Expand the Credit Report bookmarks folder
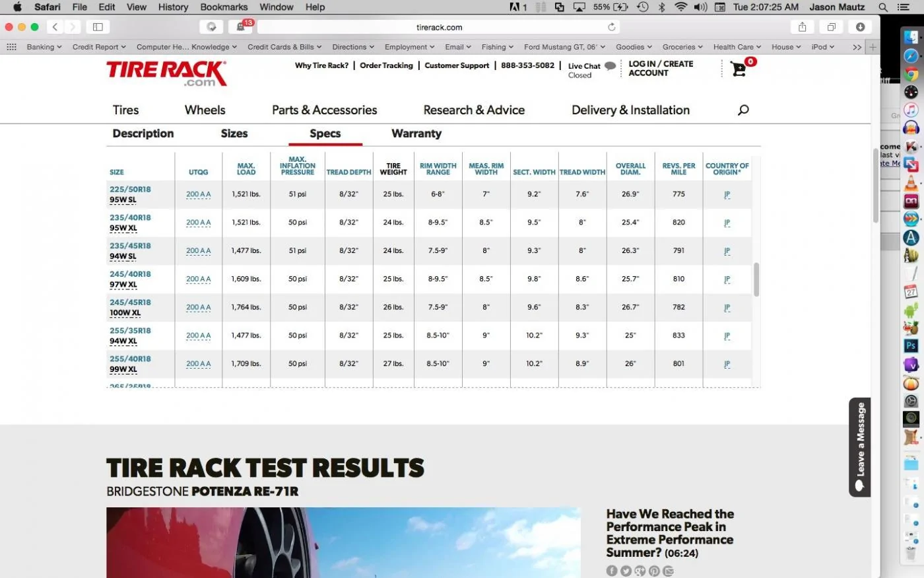The height and width of the screenshot is (578, 924). tap(99, 47)
